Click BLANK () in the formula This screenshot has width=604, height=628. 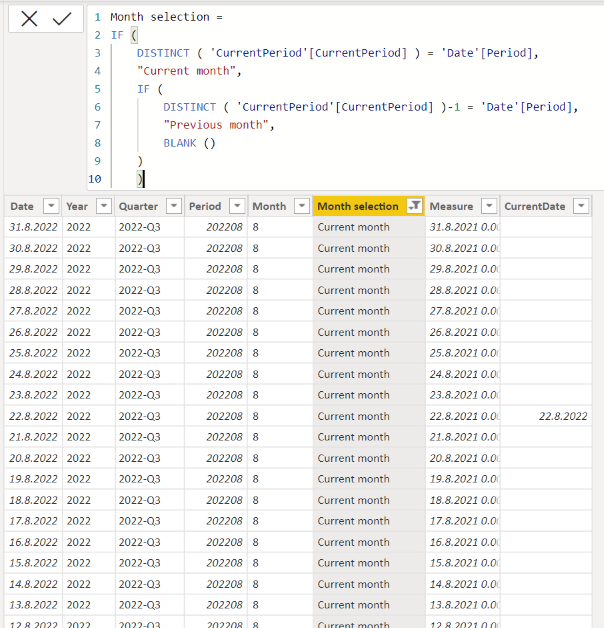click(x=189, y=143)
